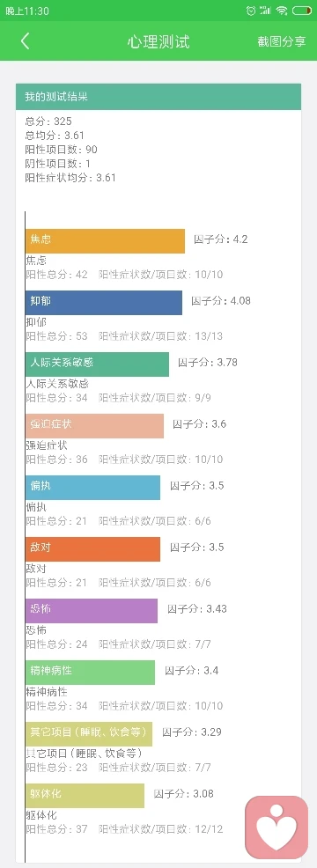Select the light green 精神病性 bar

point(91,672)
